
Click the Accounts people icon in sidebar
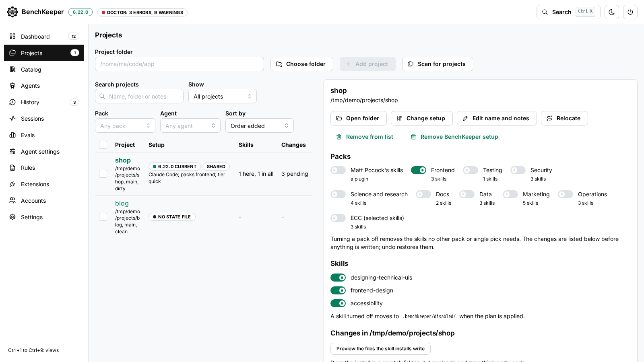point(12,200)
